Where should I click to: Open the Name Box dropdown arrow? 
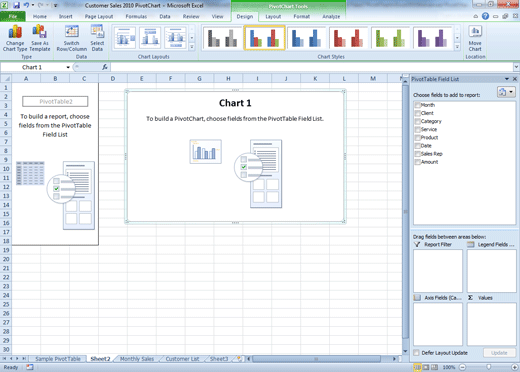tap(68, 67)
